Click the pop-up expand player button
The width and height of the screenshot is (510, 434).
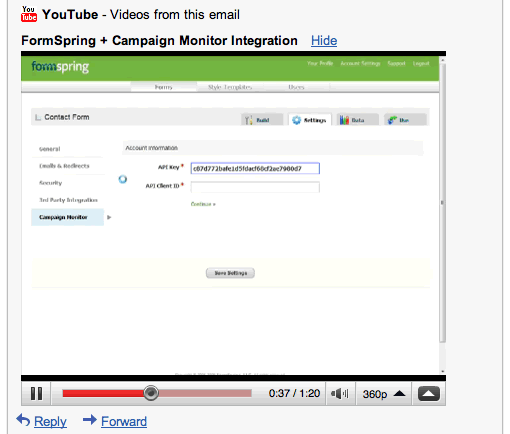coord(429,394)
